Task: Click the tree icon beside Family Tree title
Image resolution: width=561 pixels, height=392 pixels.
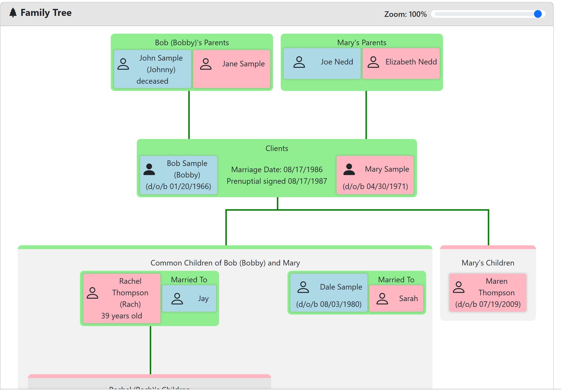Action: 13,13
